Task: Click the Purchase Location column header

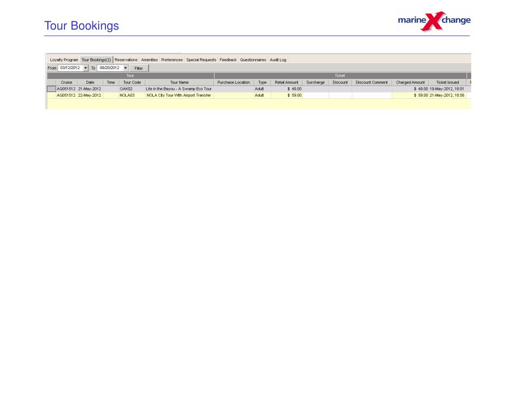Action: [x=234, y=83]
